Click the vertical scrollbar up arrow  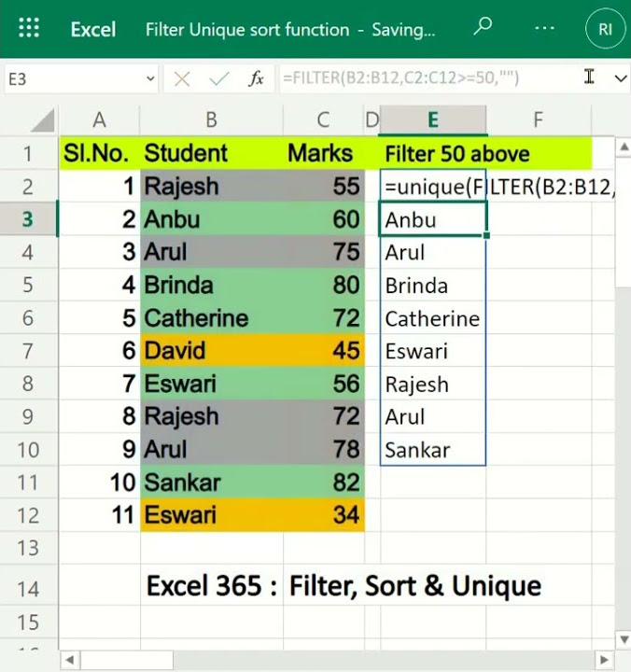pos(624,147)
